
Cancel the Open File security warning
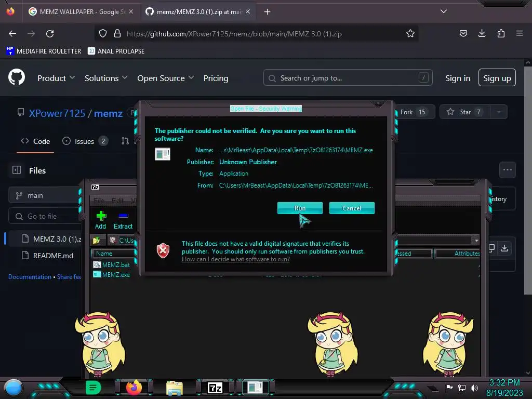(x=352, y=208)
